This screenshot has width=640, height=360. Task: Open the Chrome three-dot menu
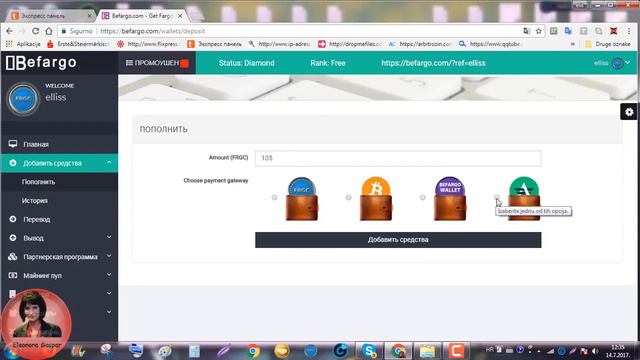[629, 31]
